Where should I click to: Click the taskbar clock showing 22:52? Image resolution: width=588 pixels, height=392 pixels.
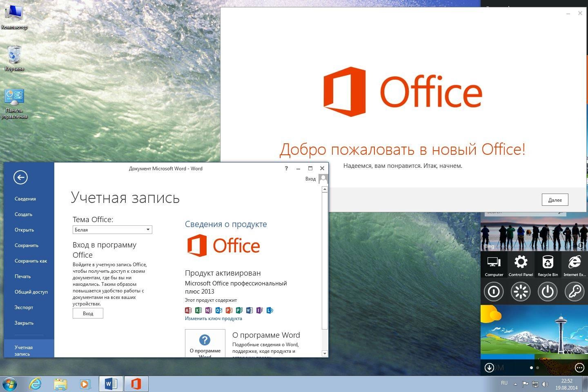[x=566, y=384]
